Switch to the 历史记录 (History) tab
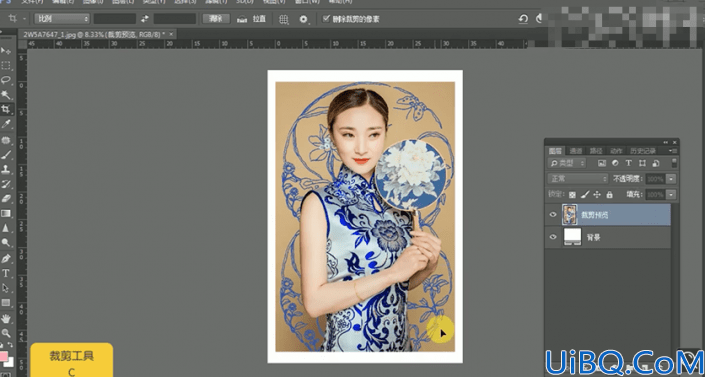Image resolution: width=705 pixels, height=377 pixels. pyautogui.click(x=643, y=151)
